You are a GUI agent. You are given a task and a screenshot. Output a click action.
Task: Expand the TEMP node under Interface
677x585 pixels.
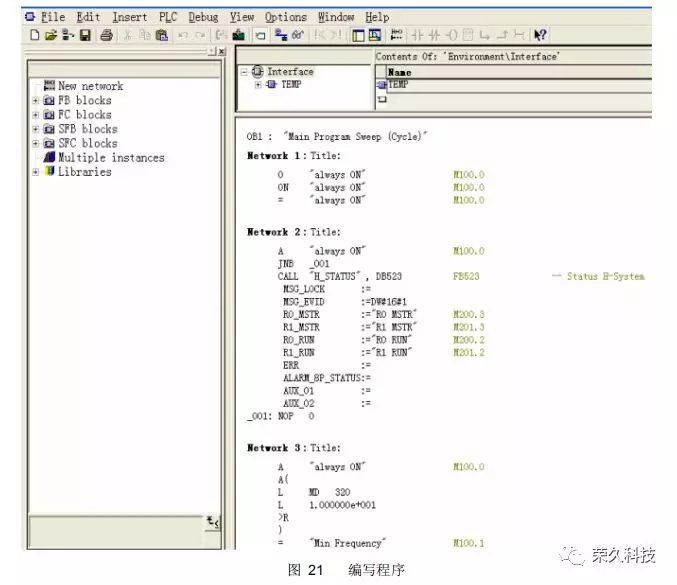tap(257, 85)
